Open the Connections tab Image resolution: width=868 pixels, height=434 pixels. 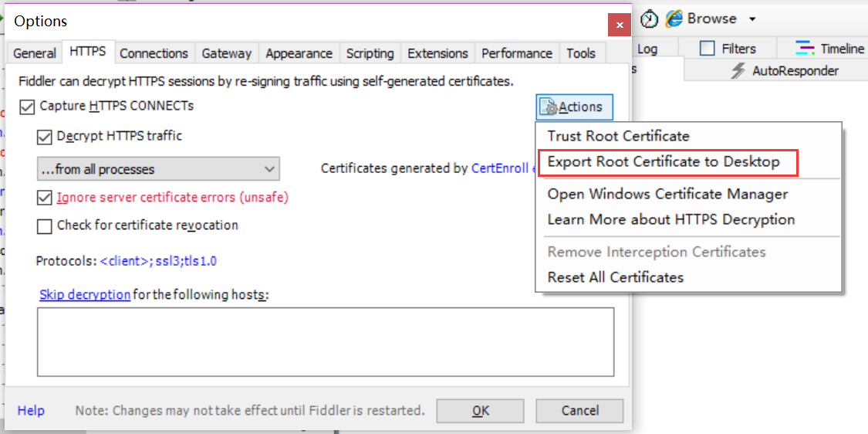pyautogui.click(x=154, y=53)
